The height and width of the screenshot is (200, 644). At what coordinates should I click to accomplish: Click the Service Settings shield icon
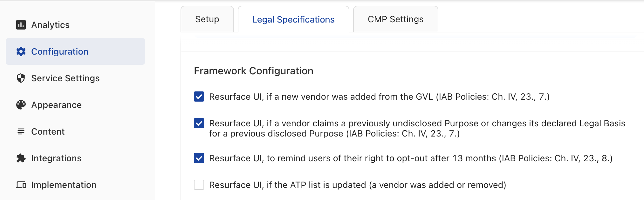tap(21, 78)
